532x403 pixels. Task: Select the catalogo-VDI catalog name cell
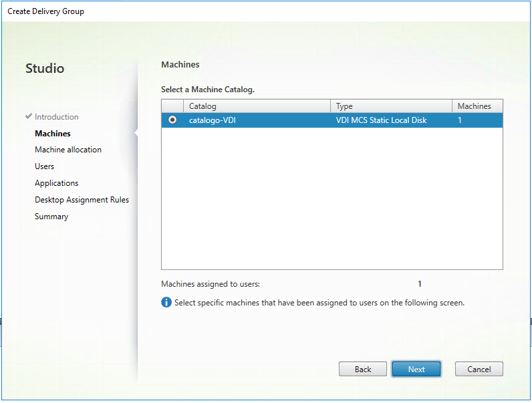point(213,120)
